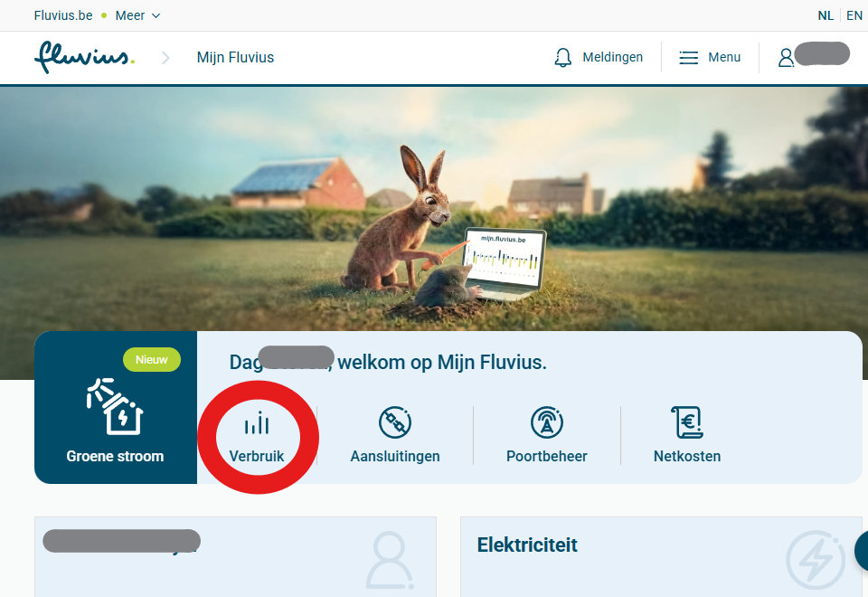Click the user profile icon

(x=786, y=58)
